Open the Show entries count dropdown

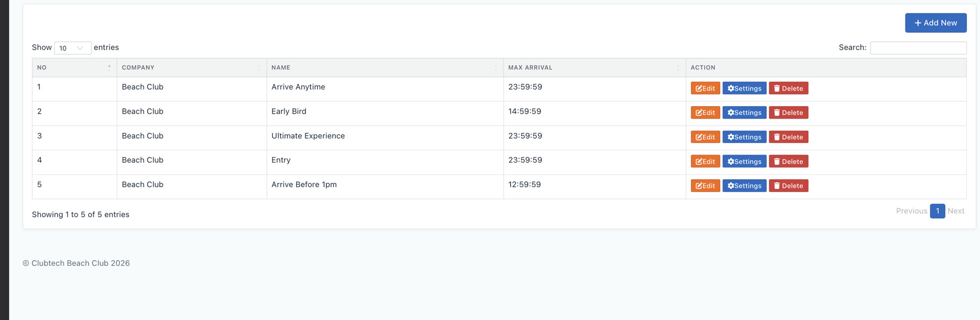coord(72,48)
